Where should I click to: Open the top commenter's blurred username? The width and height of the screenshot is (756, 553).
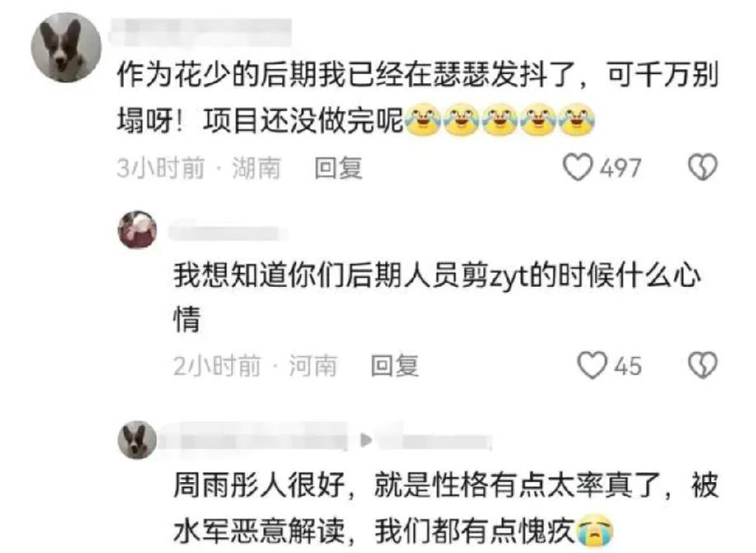click(x=200, y=33)
